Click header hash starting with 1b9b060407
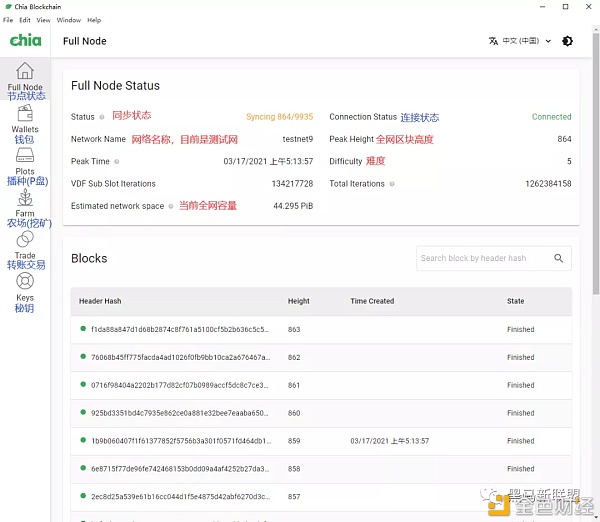This screenshot has width=600, height=522. click(x=181, y=441)
